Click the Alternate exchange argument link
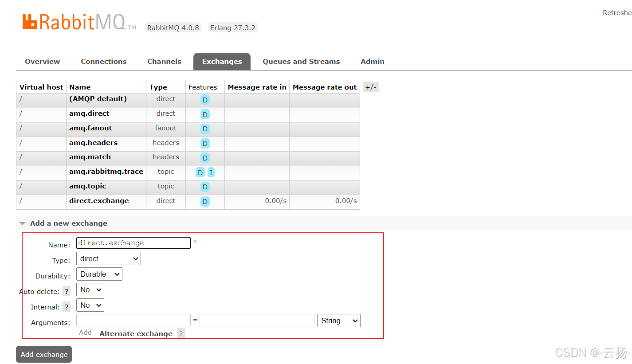632x364 pixels. click(x=136, y=333)
